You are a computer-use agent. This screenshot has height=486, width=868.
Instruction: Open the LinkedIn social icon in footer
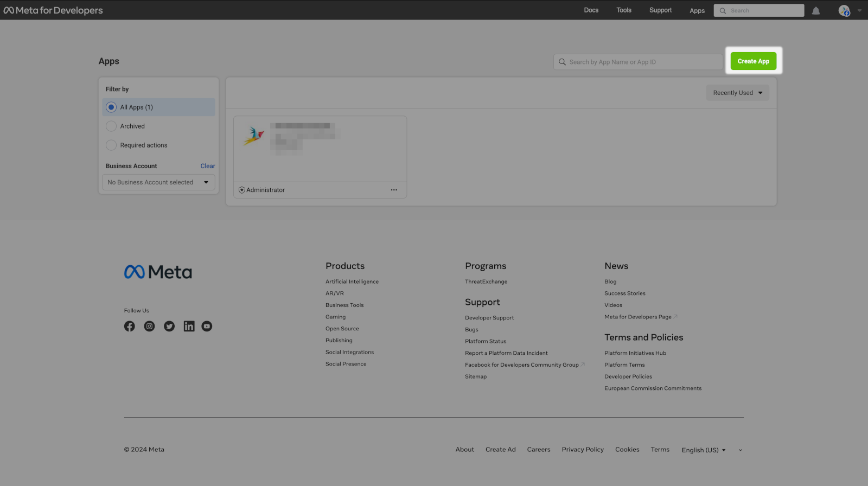[x=189, y=326]
